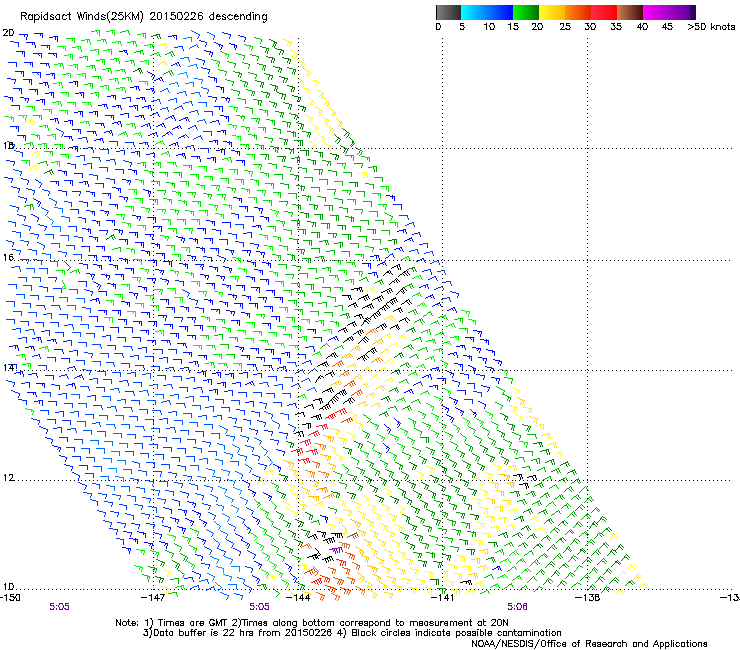Click the brown 35–40 knots color bar segment

coord(630,12)
